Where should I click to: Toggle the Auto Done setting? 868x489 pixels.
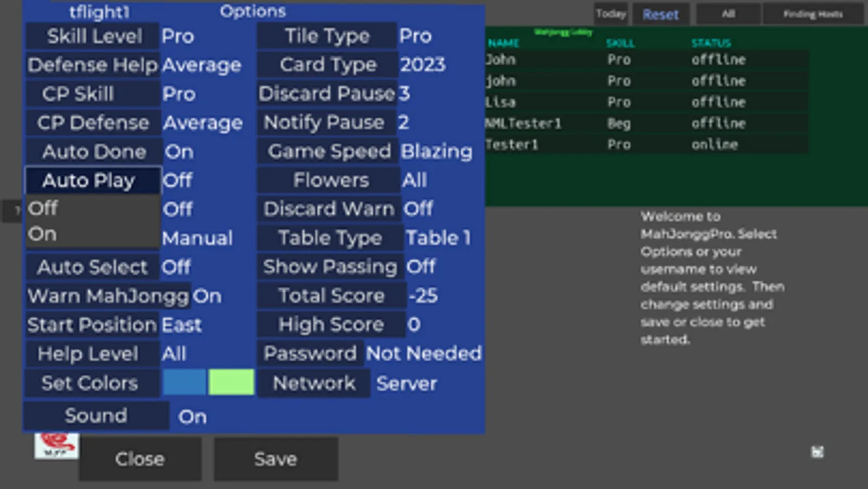pos(93,151)
